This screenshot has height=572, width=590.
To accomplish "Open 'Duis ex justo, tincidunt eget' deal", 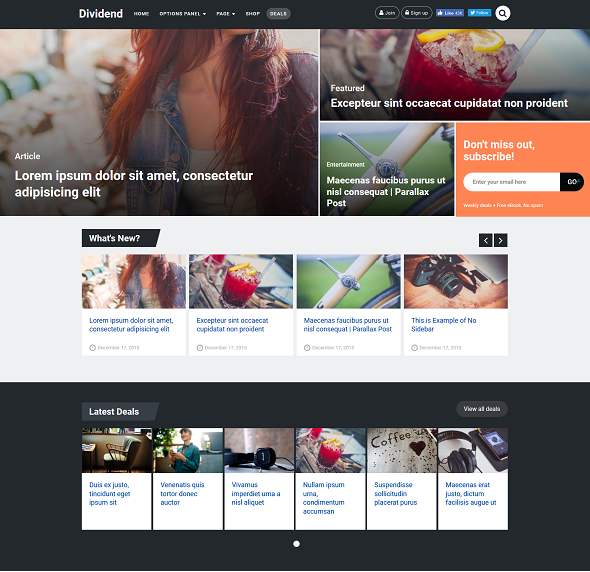I will coord(109,494).
